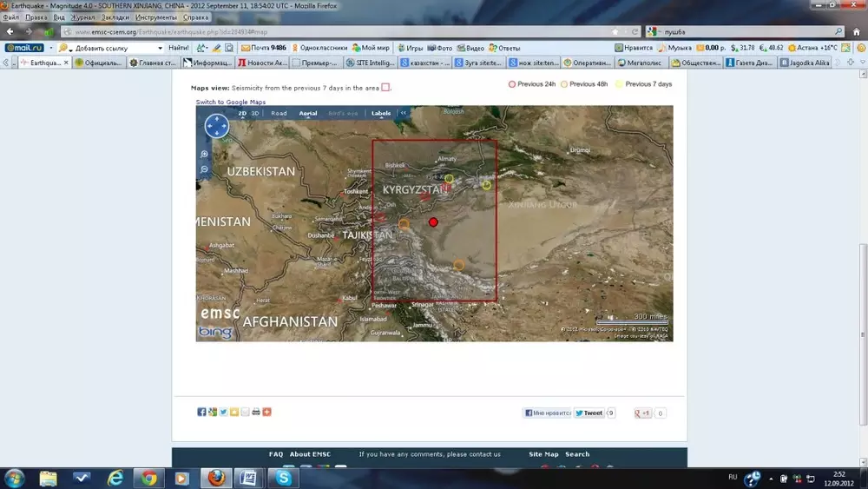
Task: Click the red earthquake epicenter marker
Action: 433,222
